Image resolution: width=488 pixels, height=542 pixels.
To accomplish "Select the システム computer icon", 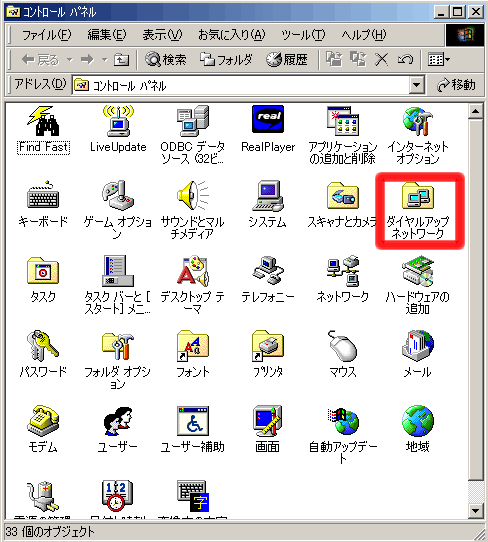I will point(268,195).
